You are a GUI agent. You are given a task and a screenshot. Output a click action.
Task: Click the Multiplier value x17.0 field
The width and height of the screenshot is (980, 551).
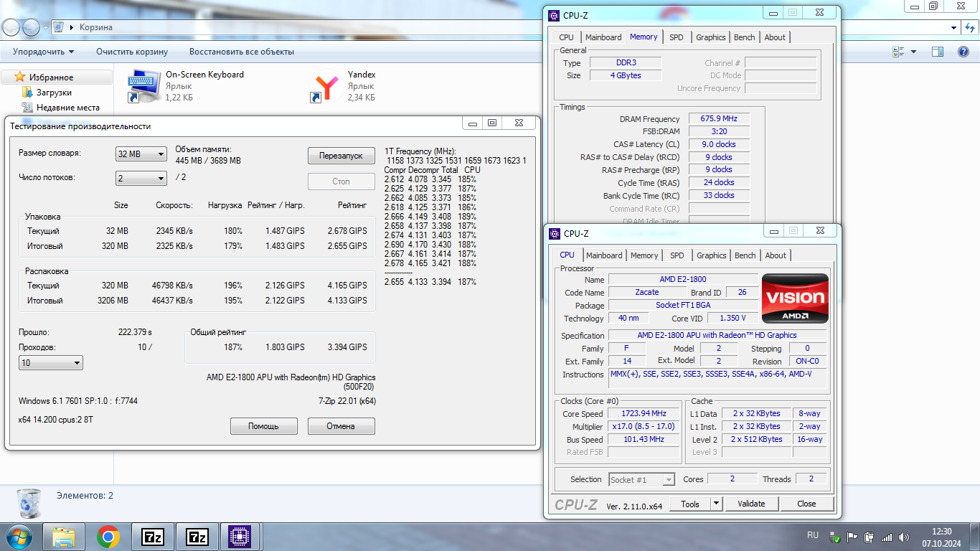click(x=644, y=426)
